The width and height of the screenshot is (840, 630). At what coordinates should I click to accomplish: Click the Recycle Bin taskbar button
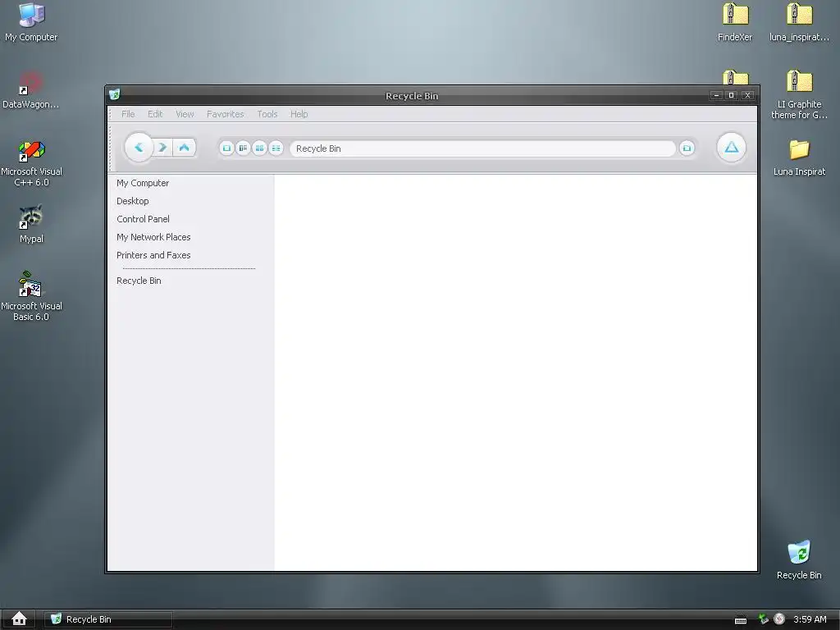(x=108, y=619)
